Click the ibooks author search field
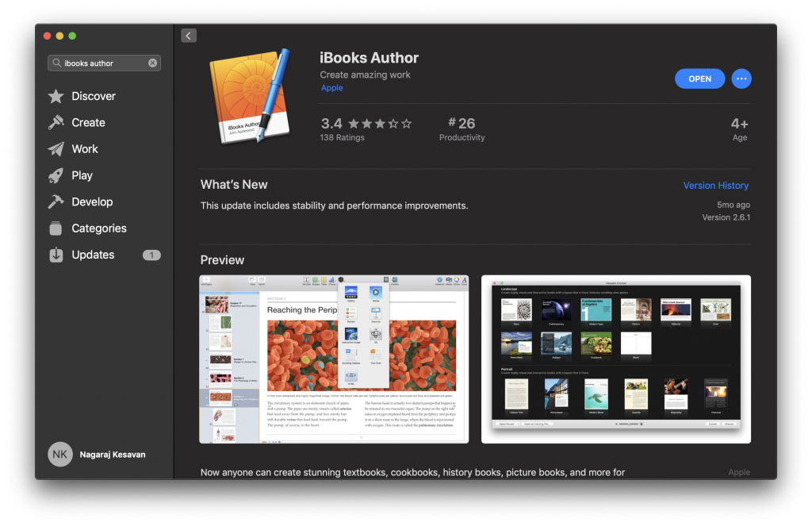 (x=104, y=63)
